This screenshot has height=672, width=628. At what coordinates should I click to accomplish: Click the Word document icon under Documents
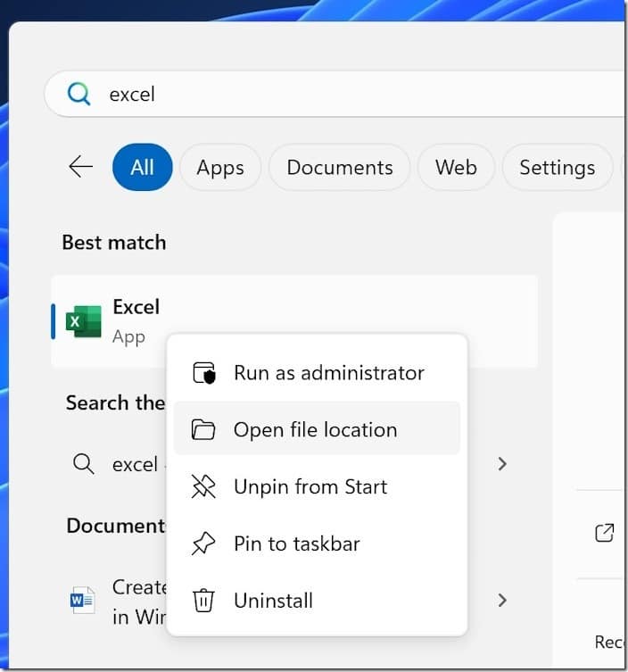[x=82, y=601]
